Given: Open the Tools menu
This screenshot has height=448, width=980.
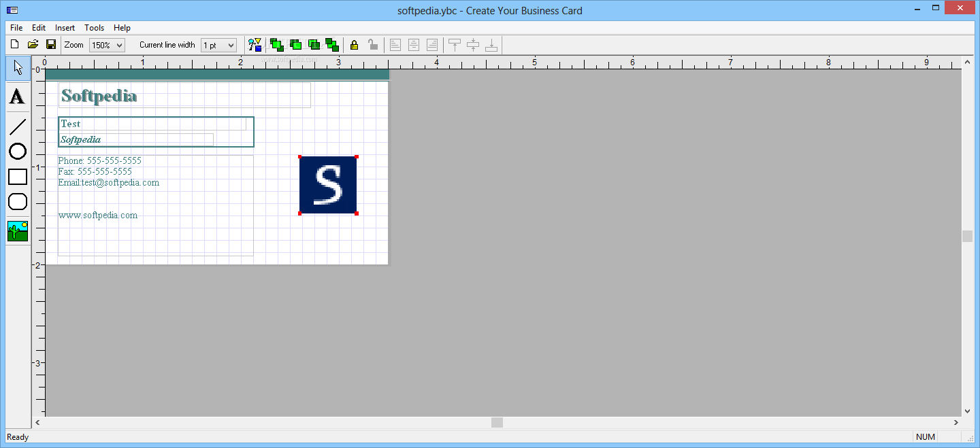Looking at the screenshot, I should pyautogui.click(x=95, y=28).
